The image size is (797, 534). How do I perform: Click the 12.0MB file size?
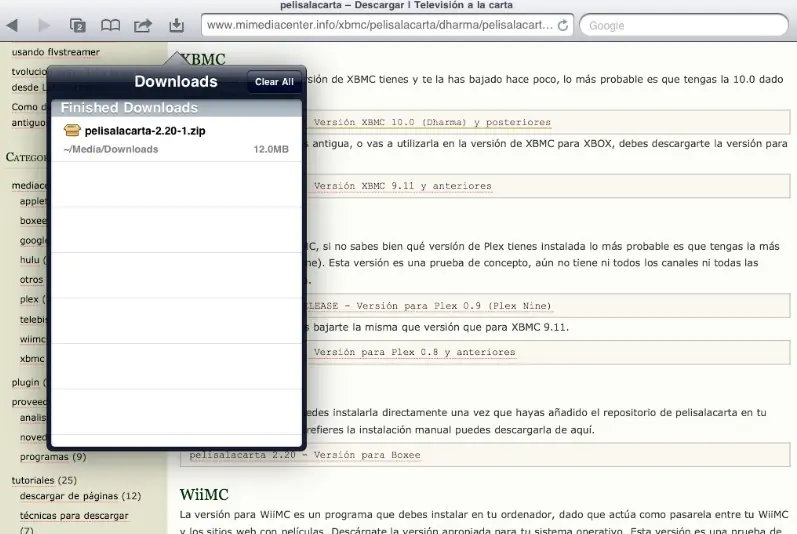[x=271, y=149]
